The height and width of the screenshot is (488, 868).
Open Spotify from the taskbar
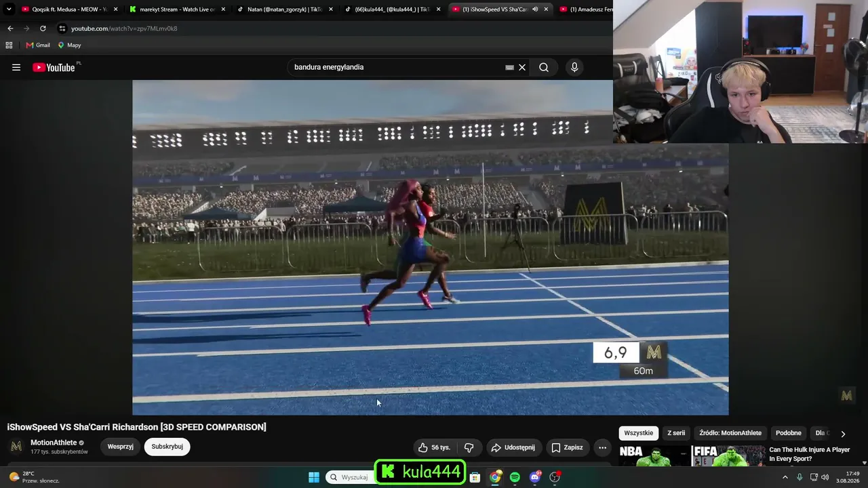point(515,477)
